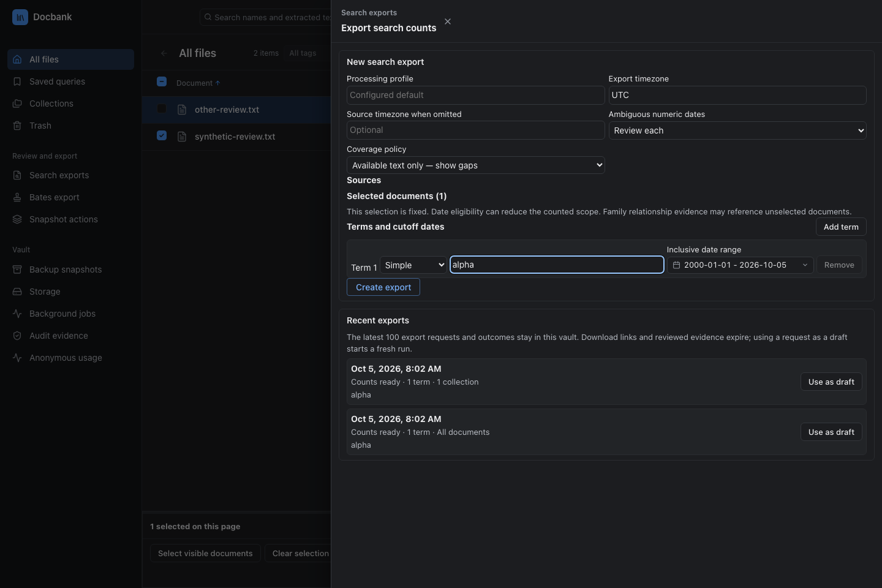Toggle the select-all header checkbox
882x588 pixels.
(162, 81)
